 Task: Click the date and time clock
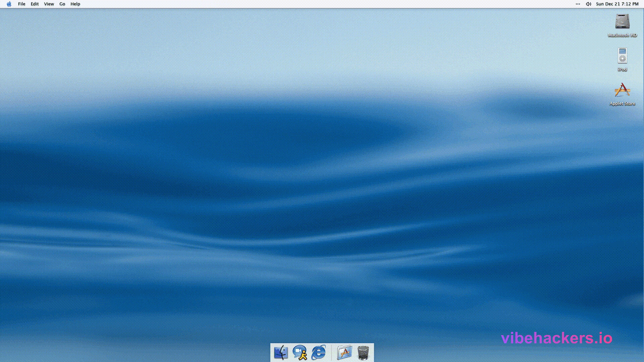(617, 4)
